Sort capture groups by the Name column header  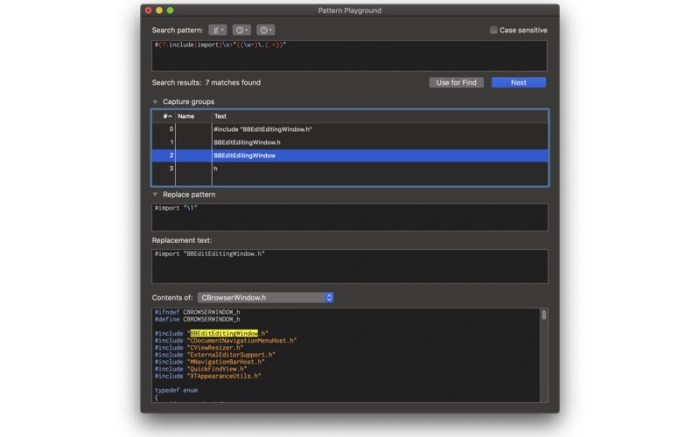tap(193, 116)
